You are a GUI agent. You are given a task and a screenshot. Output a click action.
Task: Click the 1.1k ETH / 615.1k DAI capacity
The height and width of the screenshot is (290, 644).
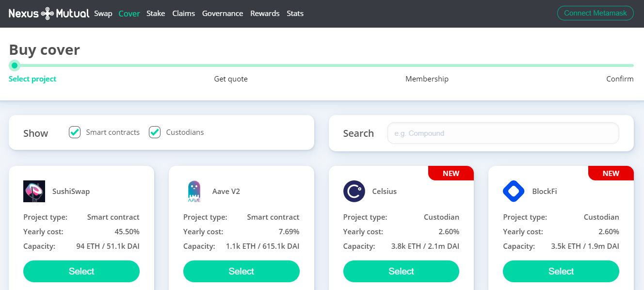point(263,246)
